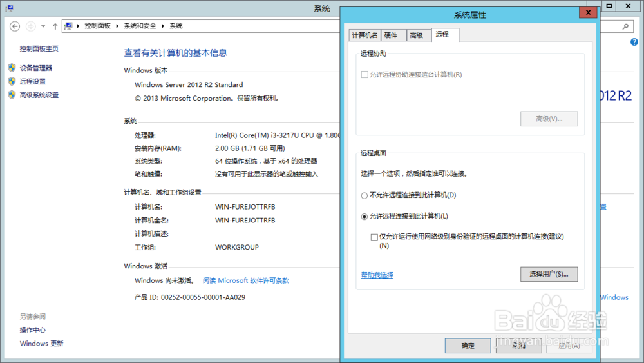Open Windows 更新 link

(x=41, y=343)
